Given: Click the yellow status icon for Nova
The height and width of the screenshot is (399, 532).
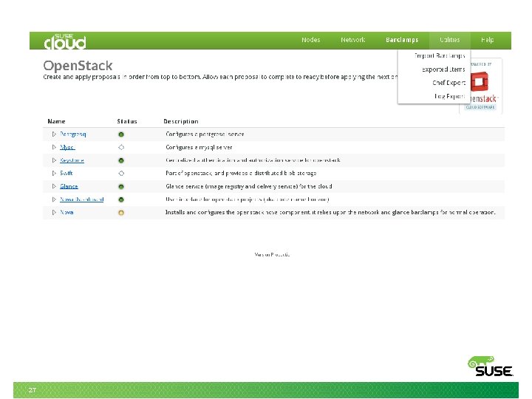Looking at the screenshot, I should point(121,213).
